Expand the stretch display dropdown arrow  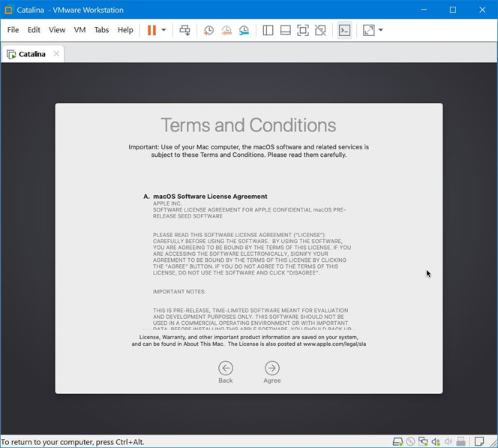click(381, 30)
